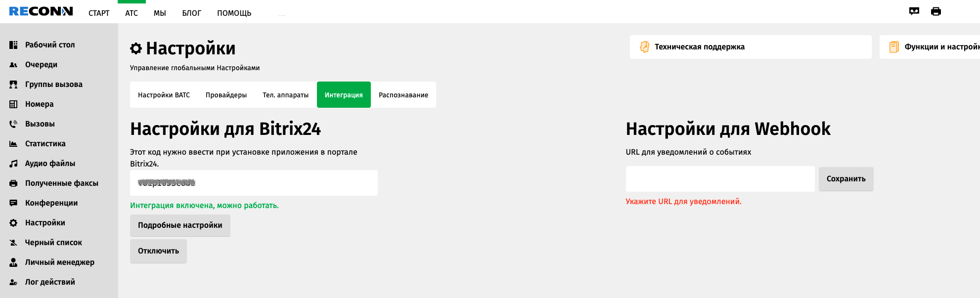Screen dimensions: 980x298
Task: Click the Рабочий стол dashboard icon
Action: pyautogui.click(x=13, y=45)
